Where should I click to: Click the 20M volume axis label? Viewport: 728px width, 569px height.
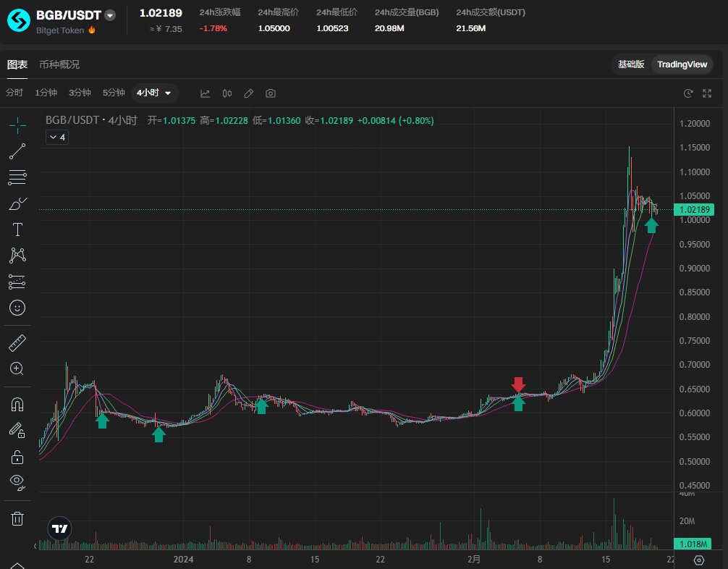click(x=687, y=521)
